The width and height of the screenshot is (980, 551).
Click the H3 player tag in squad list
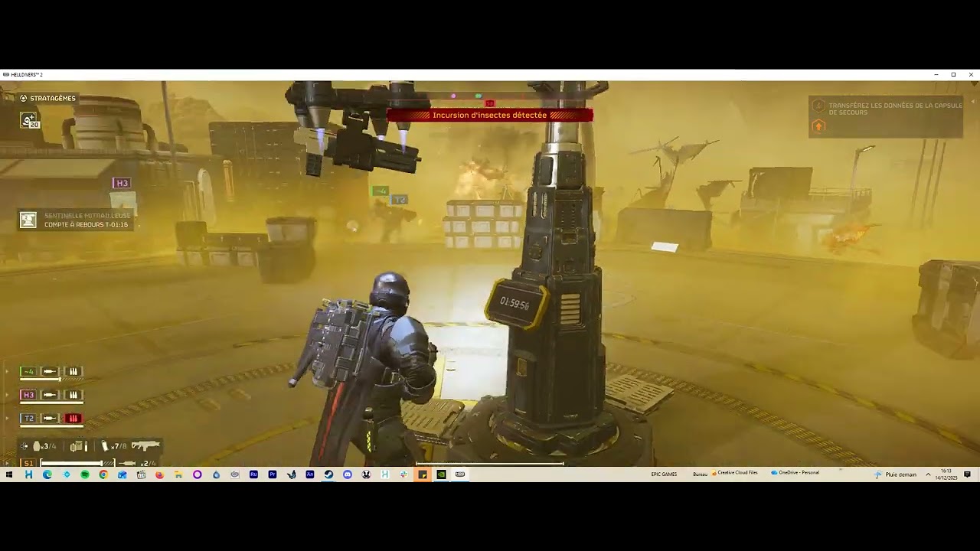tap(28, 395)
